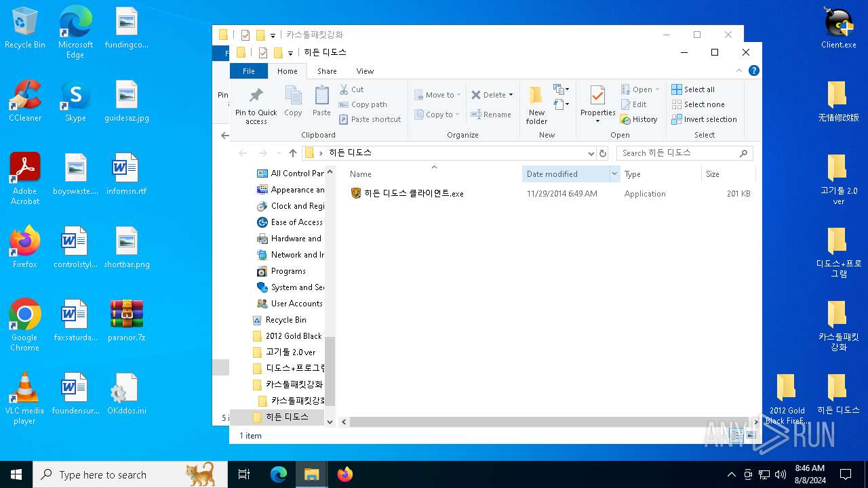Click the Copy ribbon icon
The height and width of the screenshot is (488, 868).
coord(293,102)
